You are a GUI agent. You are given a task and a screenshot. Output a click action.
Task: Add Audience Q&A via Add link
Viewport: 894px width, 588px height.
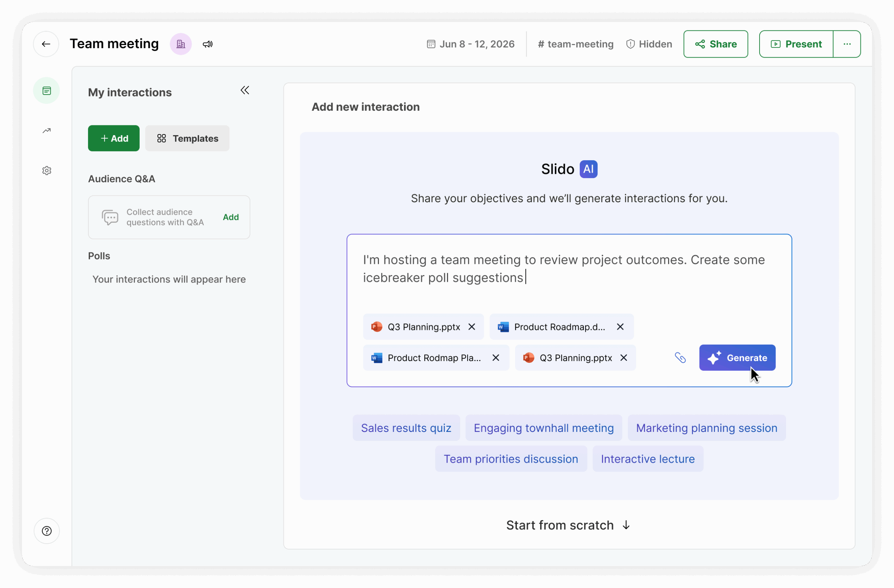click(x=230, y=217)
